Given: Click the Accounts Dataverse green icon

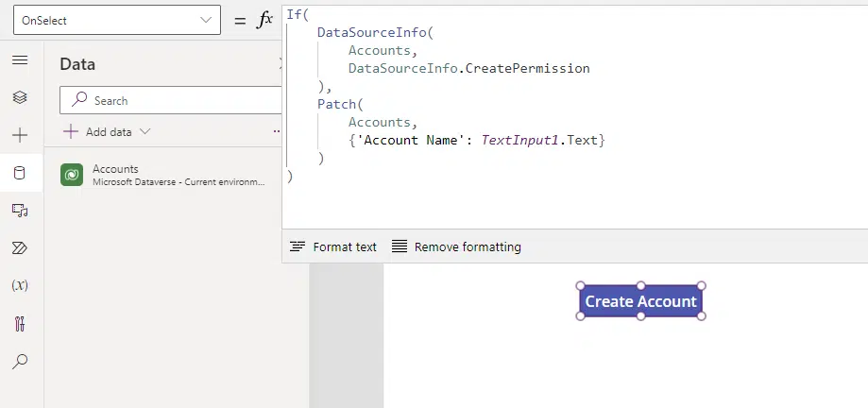Looking at the screenshot, I should tap(72, 175).
